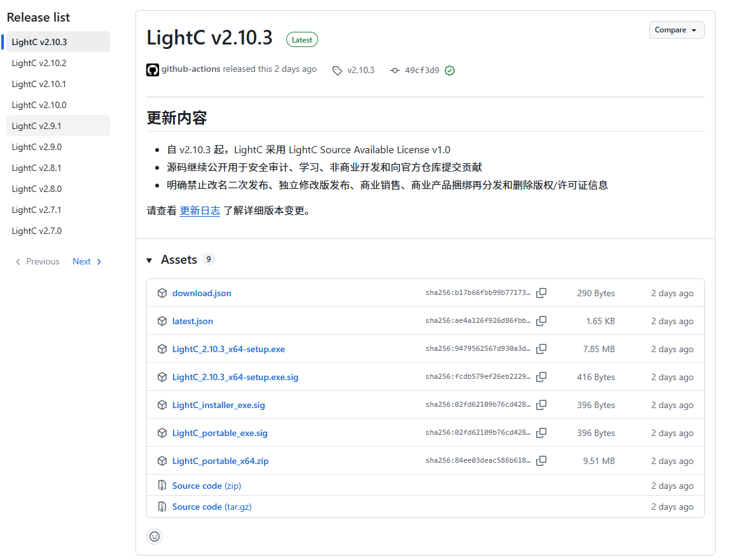Click package icon beside LightC_portable_exe.sig
The image size is (734, 560).
click(162, 433)
